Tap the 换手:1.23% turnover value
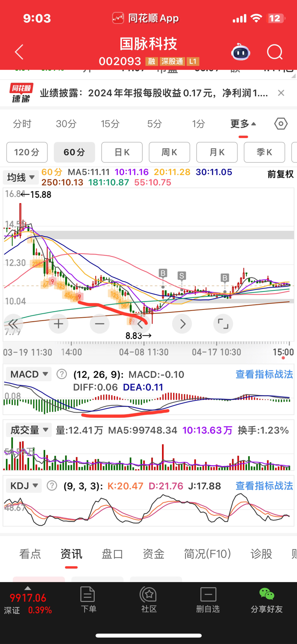297x644 pixels. coord(263,430)
